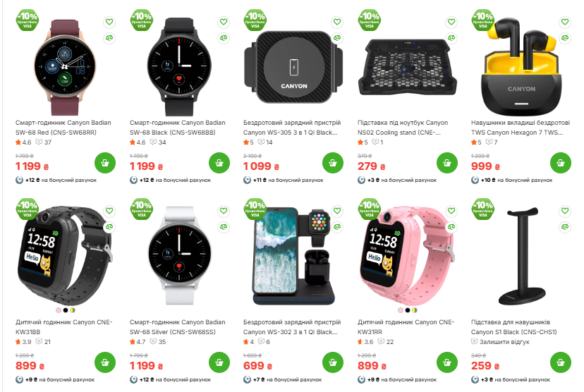Favorite the Badian SW-68 Red smartwatch
Image resolution: width=584 pixels, height=392 pixels.
(x=109, y=22)
